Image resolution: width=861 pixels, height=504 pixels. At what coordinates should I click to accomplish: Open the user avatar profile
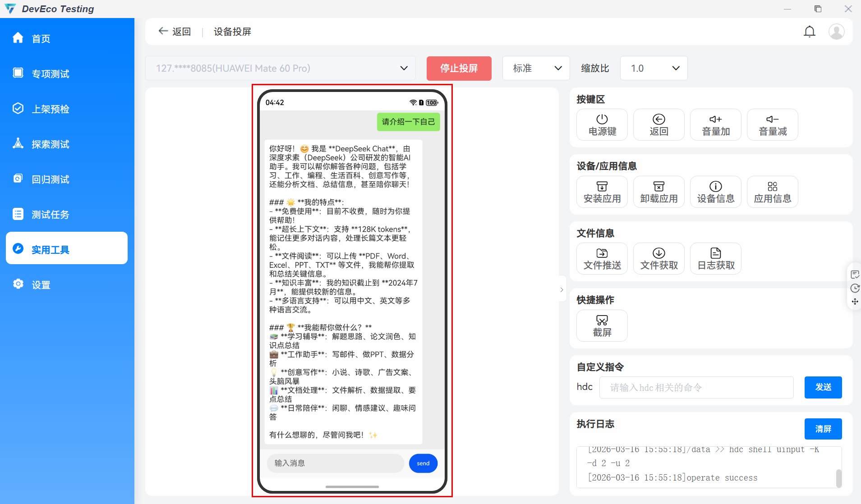tap(837, 32)
